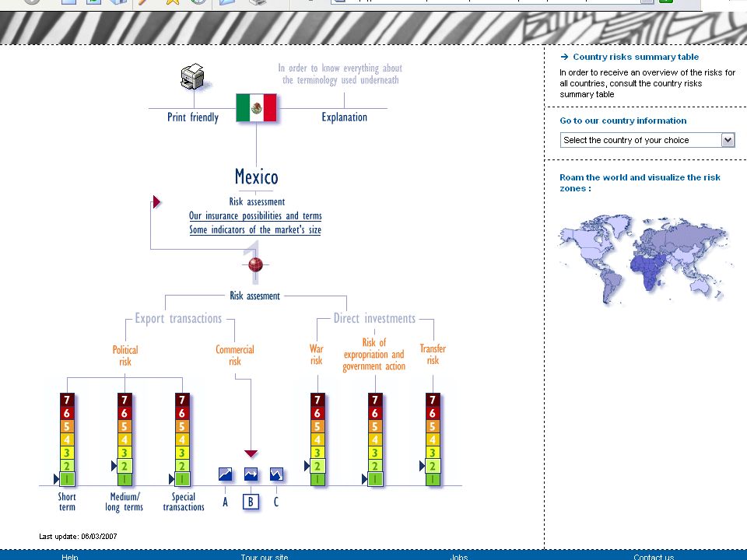The width and height of the screenshot is (747, 560).
Task: Open the Select the country of your choice dropdown
Action: coord(647,140)
